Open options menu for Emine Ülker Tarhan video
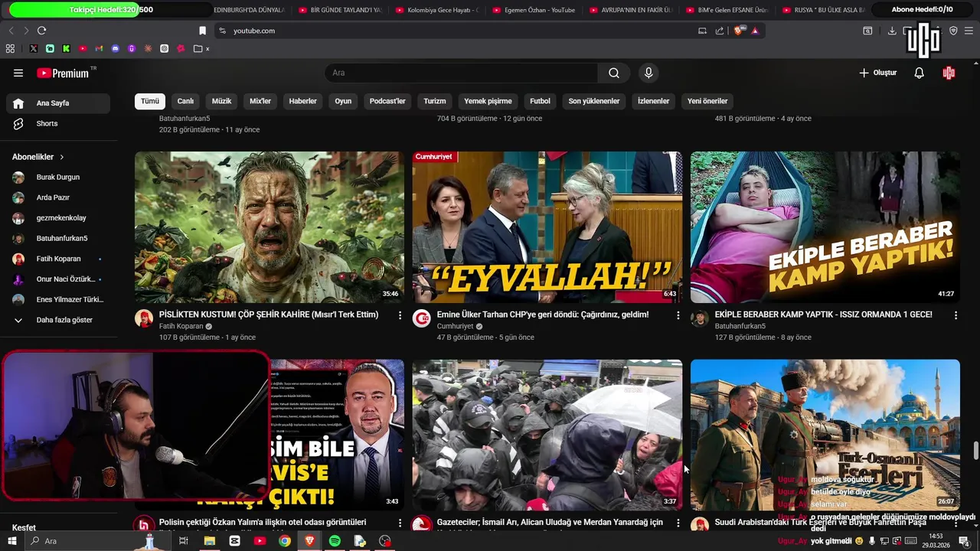The height and width of the screenshot is (551, 980). [x=678, y=315]
